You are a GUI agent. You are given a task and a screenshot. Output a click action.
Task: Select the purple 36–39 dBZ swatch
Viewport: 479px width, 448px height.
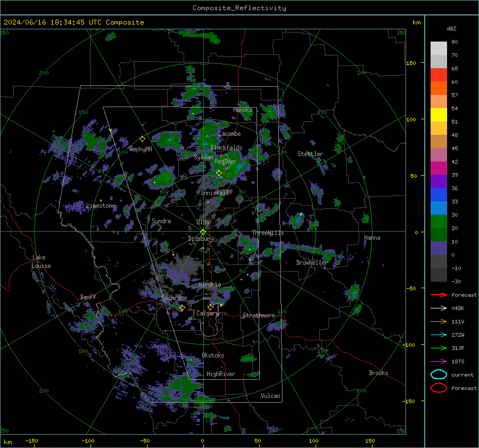pyautogui.click(x=439, y=182)
